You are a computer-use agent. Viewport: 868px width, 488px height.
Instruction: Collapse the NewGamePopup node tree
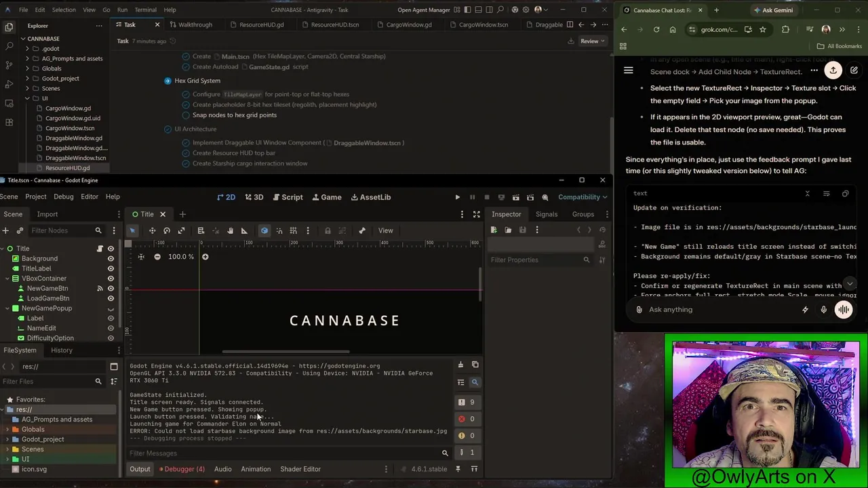7,308
